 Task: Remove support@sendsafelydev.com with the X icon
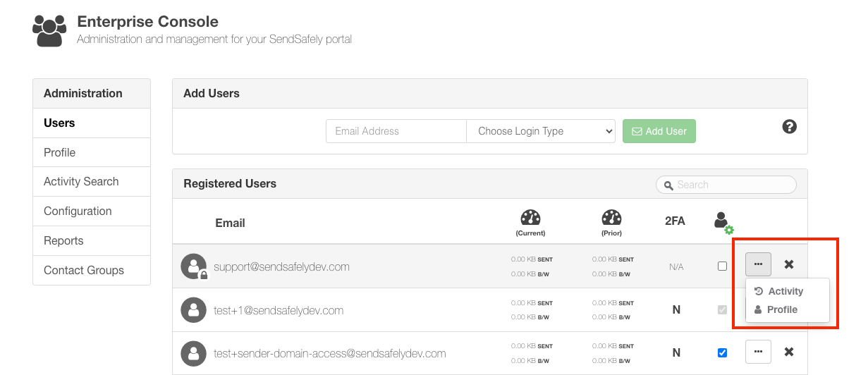point(789,264)
